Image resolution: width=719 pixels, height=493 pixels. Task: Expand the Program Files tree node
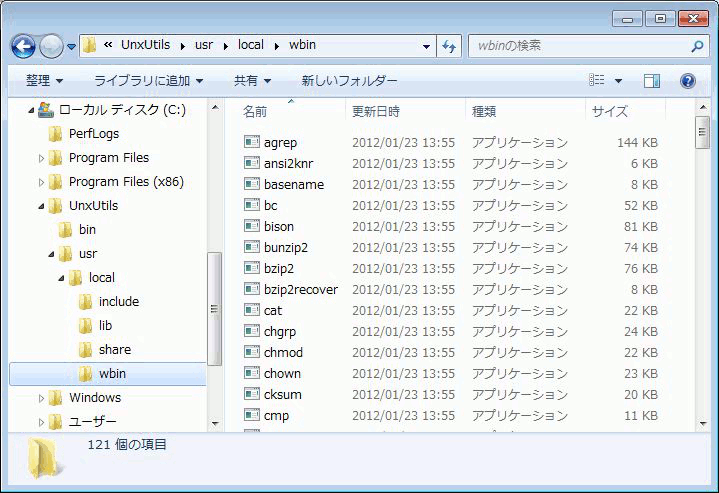42,158
